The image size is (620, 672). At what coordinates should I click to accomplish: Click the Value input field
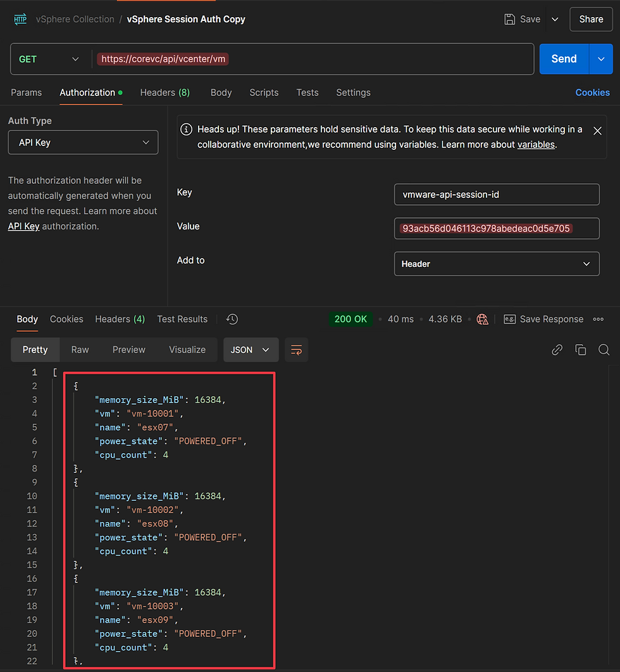497,228
